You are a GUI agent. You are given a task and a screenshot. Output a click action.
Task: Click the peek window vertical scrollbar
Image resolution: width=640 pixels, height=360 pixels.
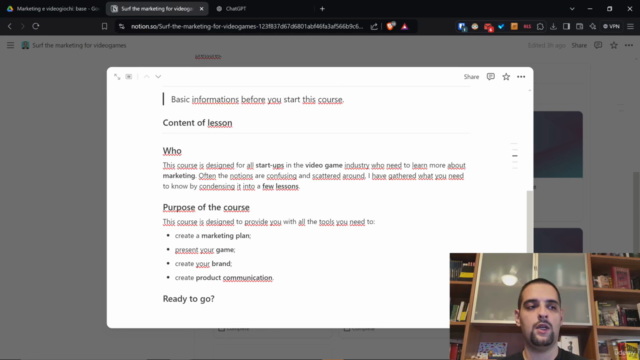tap(530, 220)
